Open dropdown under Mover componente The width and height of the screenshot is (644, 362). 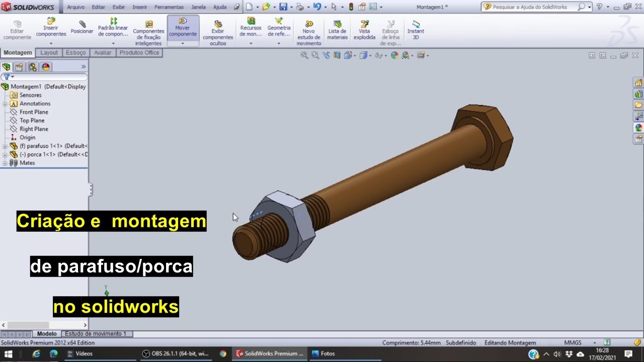click(183, 43)
